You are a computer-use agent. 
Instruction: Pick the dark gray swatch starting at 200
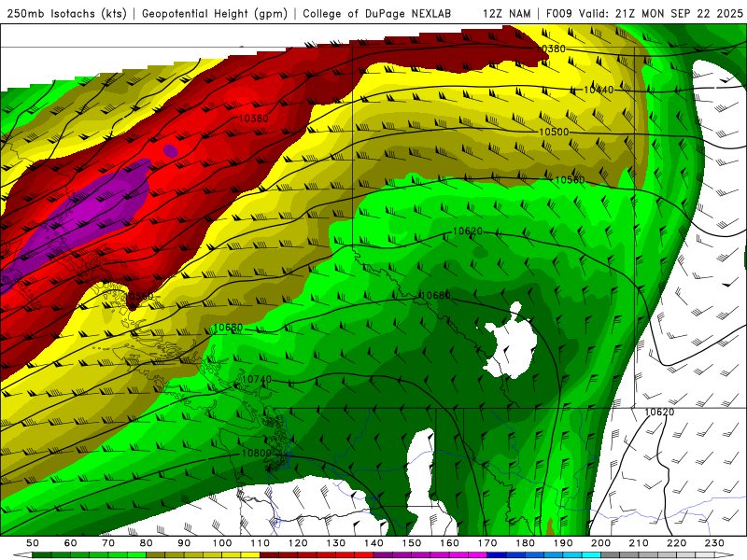(611, 555)
